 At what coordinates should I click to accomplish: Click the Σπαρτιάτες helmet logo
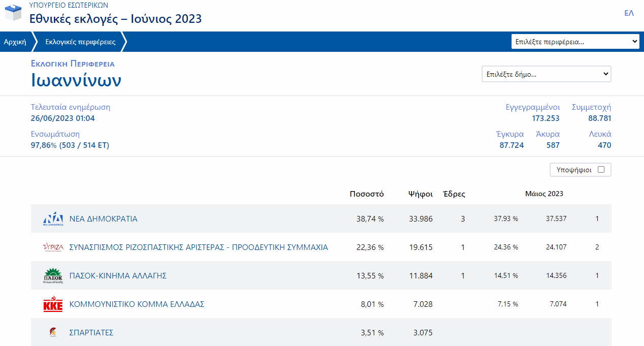pyautogui.click(x=53, y=333)
